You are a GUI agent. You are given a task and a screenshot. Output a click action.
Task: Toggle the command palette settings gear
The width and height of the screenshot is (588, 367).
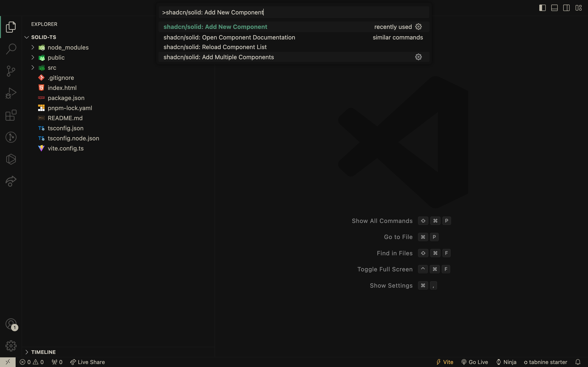[419, 27]
